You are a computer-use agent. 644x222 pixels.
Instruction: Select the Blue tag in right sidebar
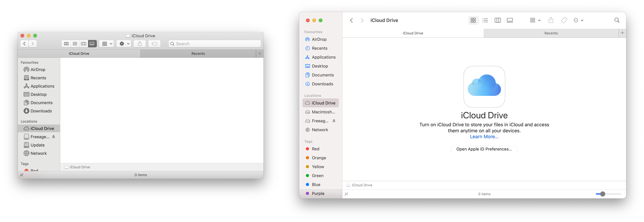pos(321,185)
